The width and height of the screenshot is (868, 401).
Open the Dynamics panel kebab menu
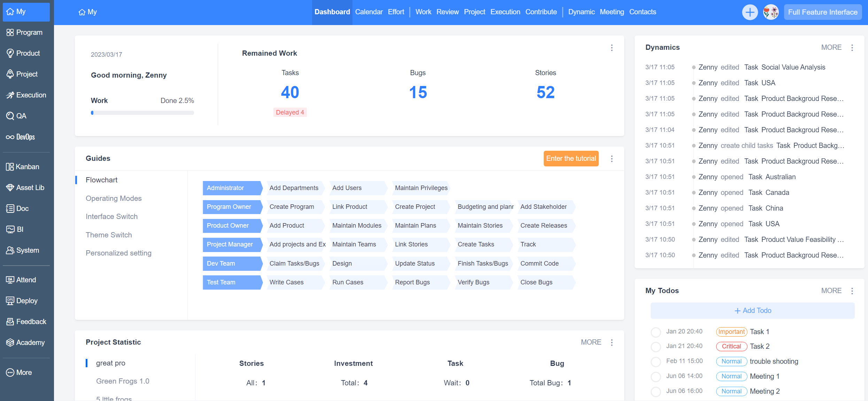(x=852, y=47)
